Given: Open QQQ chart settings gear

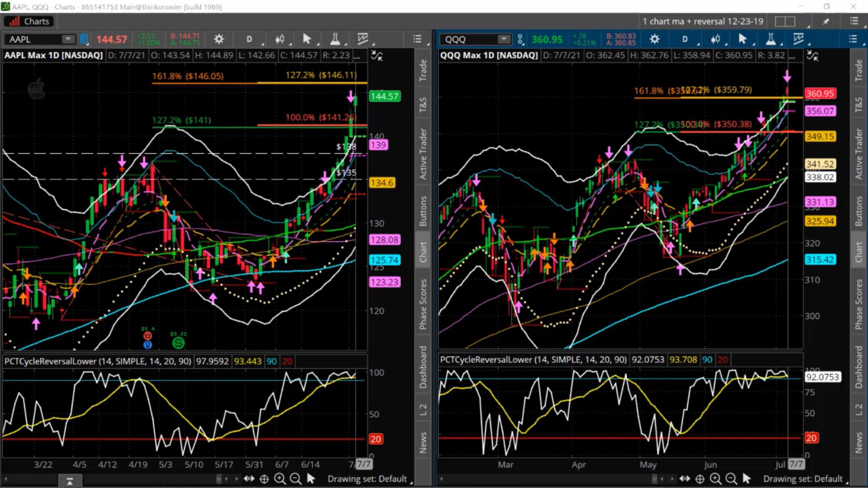Looking at the screenshot, I should point(654,39).
